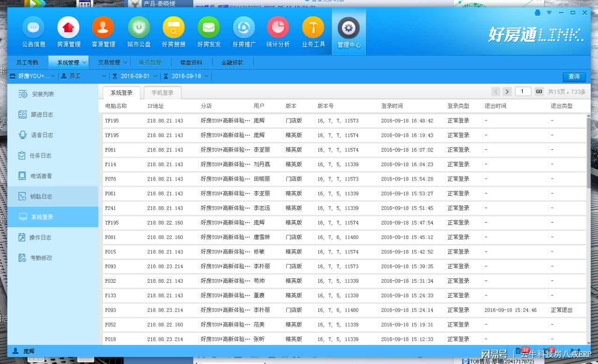Select the 公告信息 announcement icon
The width and height of the screenshot is (598, 364).
(33, 31)
